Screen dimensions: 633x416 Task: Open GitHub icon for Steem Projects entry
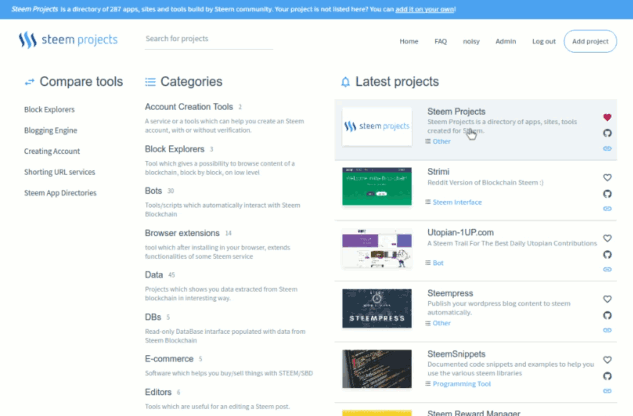coord(607,133)
